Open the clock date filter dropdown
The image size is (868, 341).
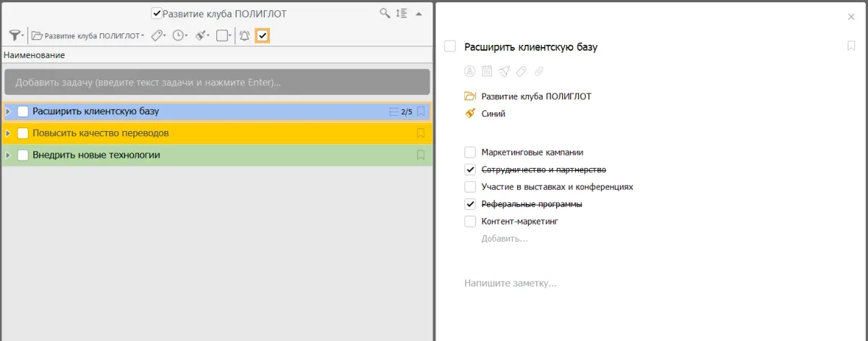179,35
